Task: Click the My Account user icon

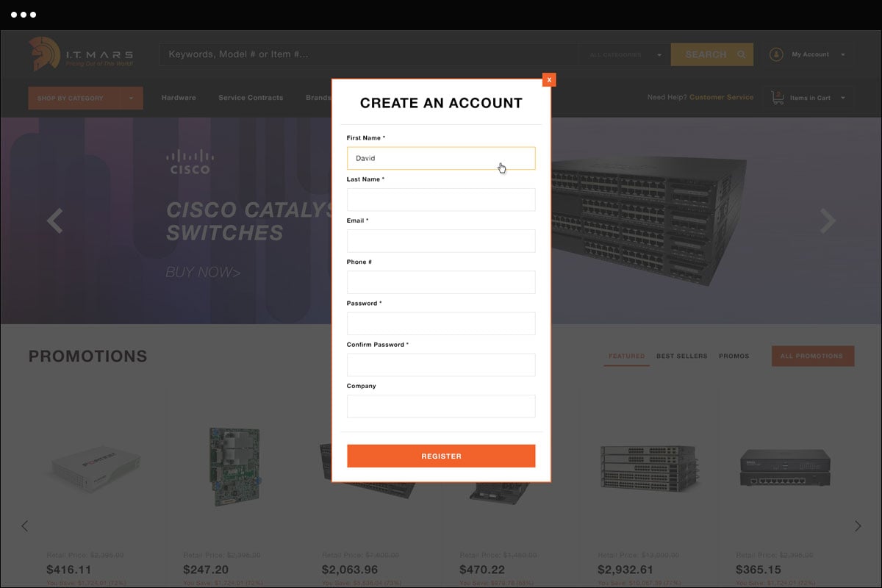Action: tap(776, 54)
